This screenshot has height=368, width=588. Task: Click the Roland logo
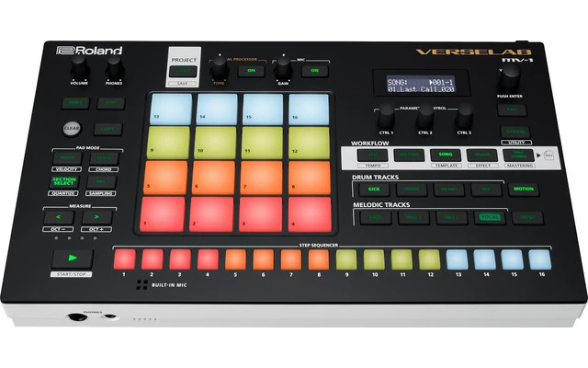89,51
